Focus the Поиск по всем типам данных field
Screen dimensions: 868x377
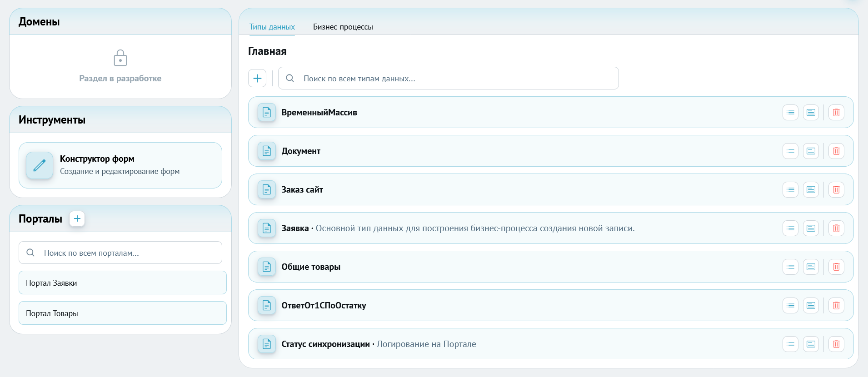tap(449, 78)
